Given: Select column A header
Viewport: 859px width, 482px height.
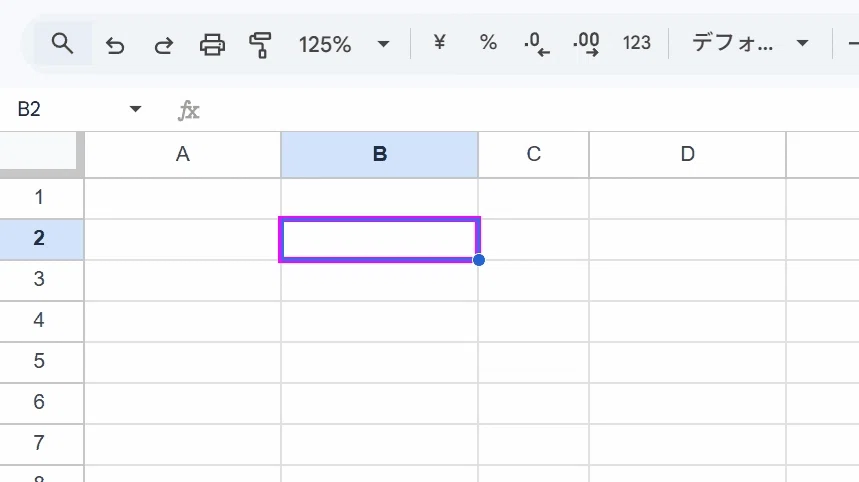Looking at the screenshot, I should [x=182, y=154].
